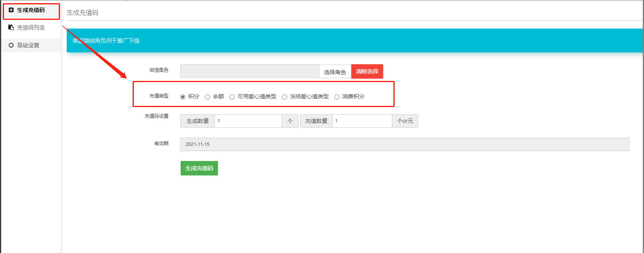Click the 选择角色 button
The width and height of the screenshot is (644, 253).
tap(335, 72)
